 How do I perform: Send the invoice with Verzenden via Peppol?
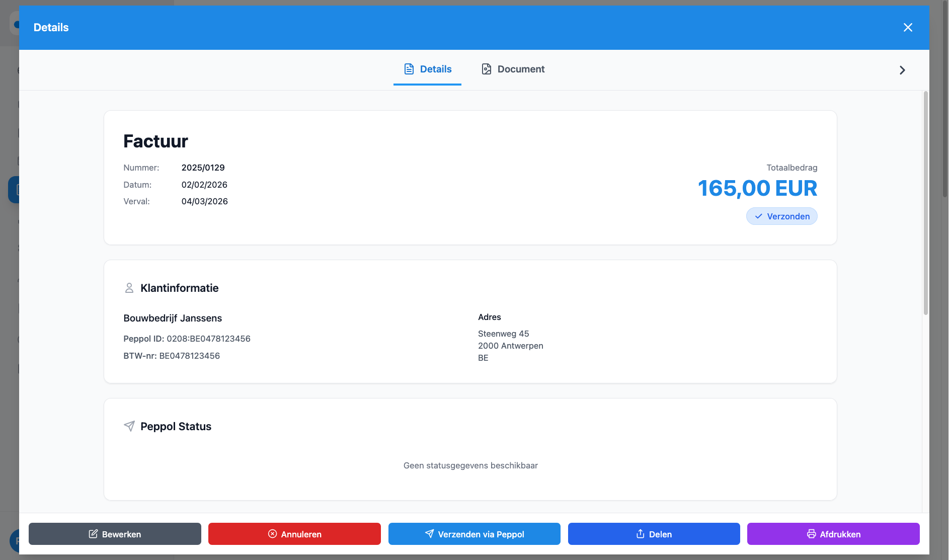474,534
